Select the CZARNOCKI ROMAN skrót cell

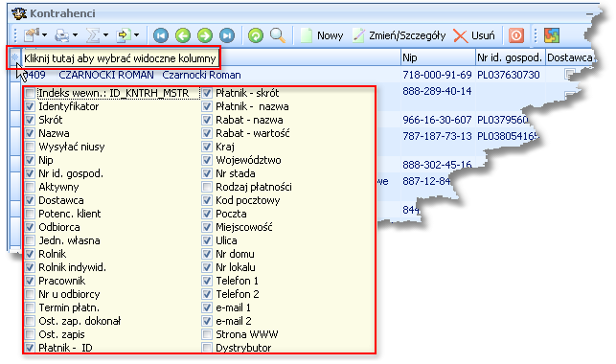[x=106, y=75]
